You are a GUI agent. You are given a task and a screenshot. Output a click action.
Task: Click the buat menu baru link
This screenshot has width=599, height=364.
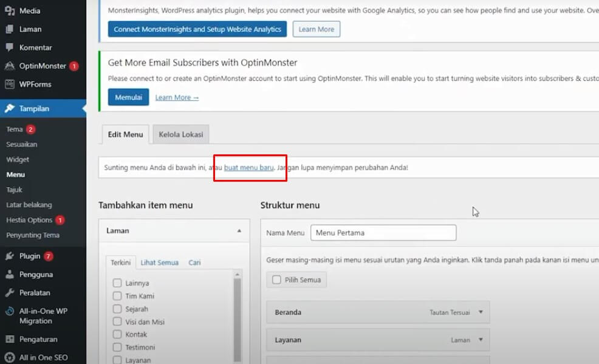248,168
